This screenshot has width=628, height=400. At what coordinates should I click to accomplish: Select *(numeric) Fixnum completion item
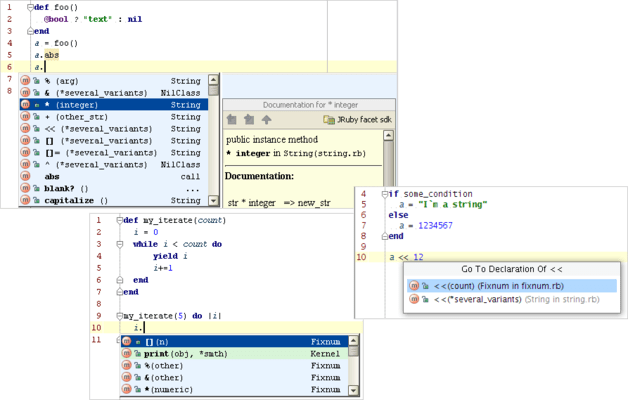point(235,389)
